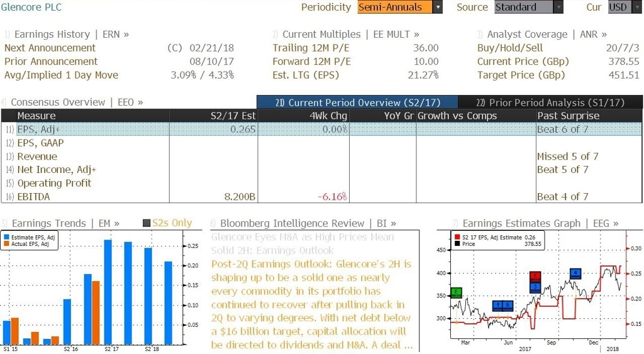Open the currency USD dropdown
This screenshot has height=354, width=644.
coord(636,7)
